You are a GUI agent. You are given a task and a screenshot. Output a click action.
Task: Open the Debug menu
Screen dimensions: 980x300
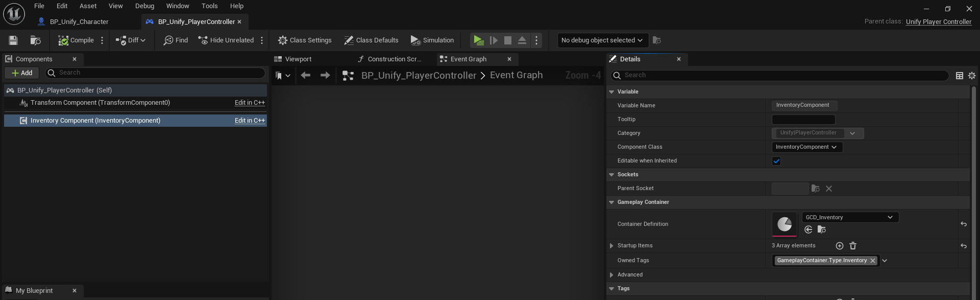pyautogui.click(x=144, y=6)
